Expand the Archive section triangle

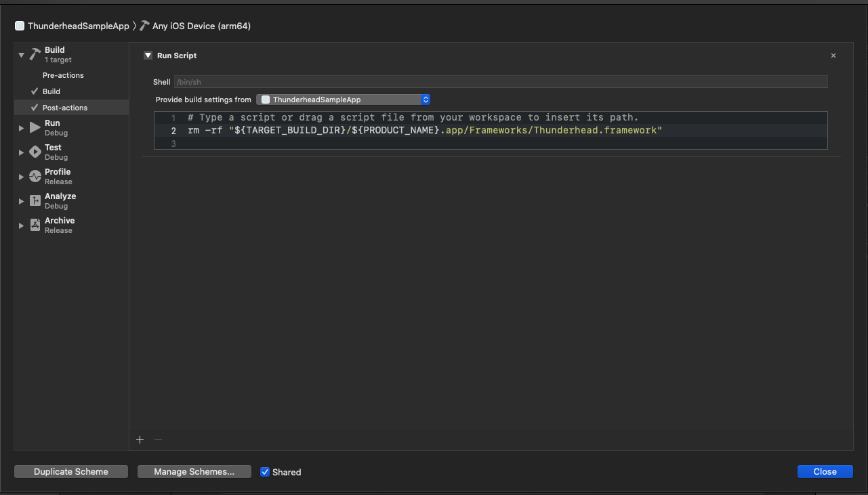pos(22,225)
